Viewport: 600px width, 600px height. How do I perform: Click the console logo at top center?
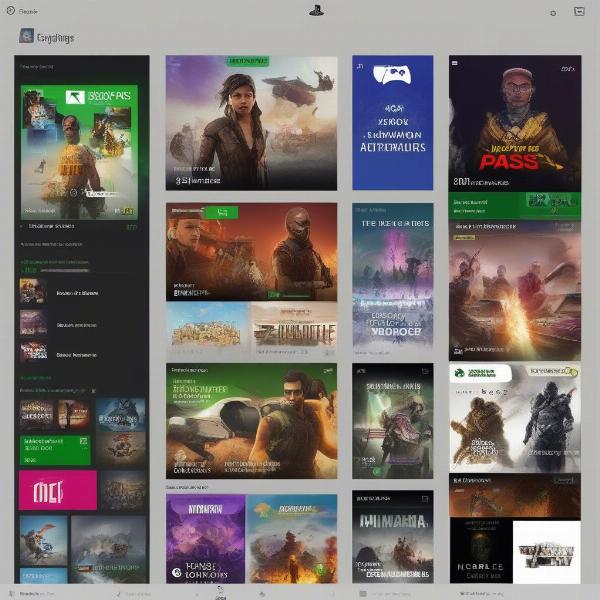tap(316, 10)
